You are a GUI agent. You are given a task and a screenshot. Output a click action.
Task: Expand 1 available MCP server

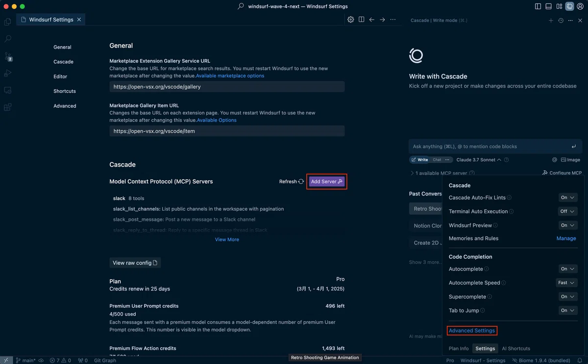(439, 173)
